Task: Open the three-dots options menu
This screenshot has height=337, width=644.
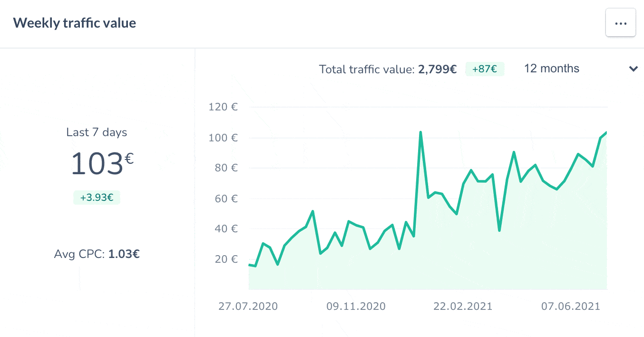Action: 620,22
